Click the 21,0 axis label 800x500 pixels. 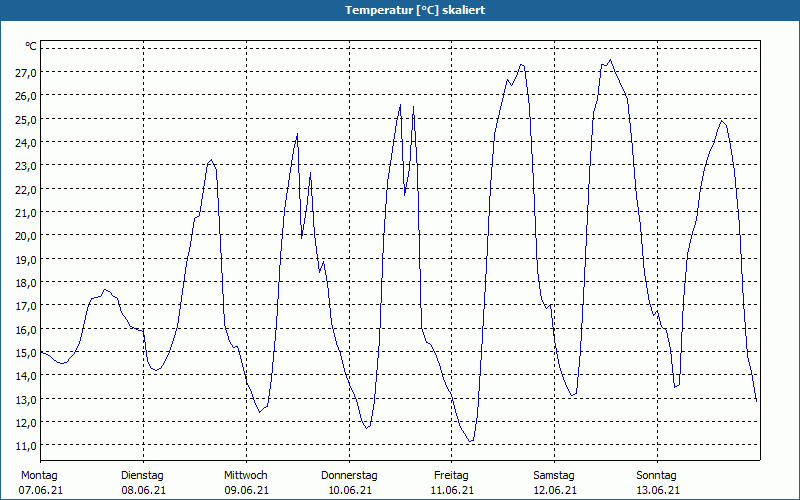click(x=26, y=213)
